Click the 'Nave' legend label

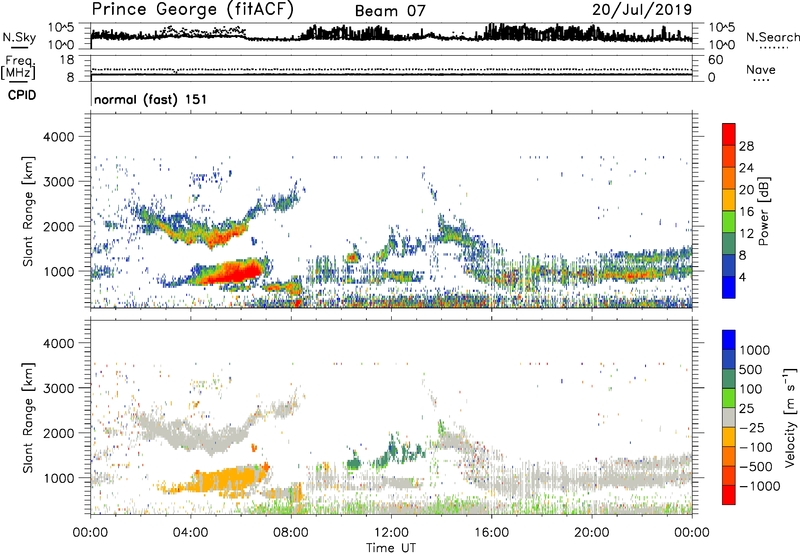coord(760,69)
